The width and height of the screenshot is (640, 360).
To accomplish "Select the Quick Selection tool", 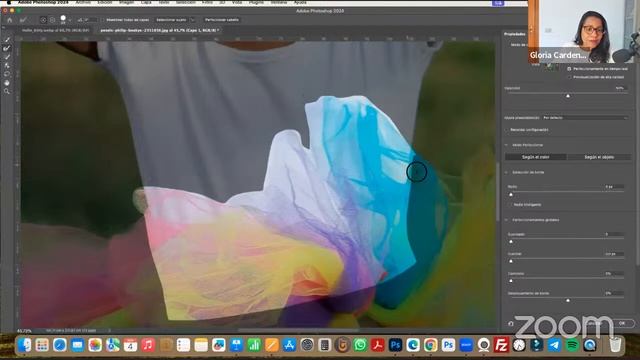I will click(x=7, y=40).
